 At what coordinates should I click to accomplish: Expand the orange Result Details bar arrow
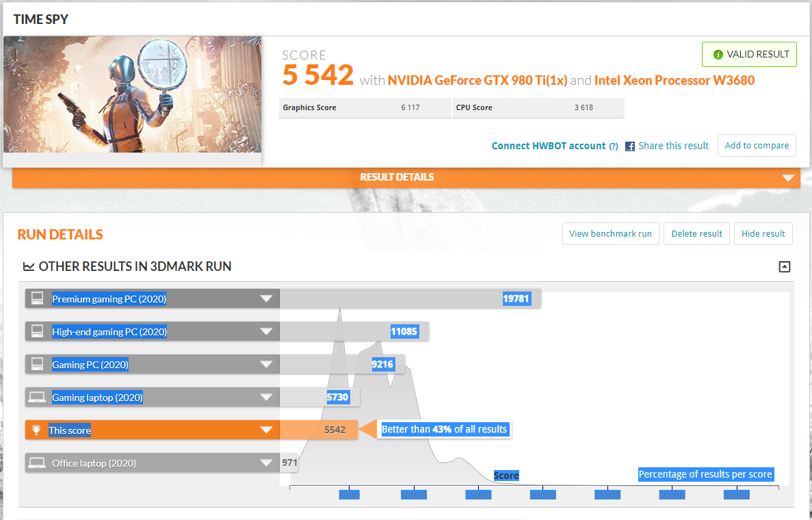[x=788, y=178]
